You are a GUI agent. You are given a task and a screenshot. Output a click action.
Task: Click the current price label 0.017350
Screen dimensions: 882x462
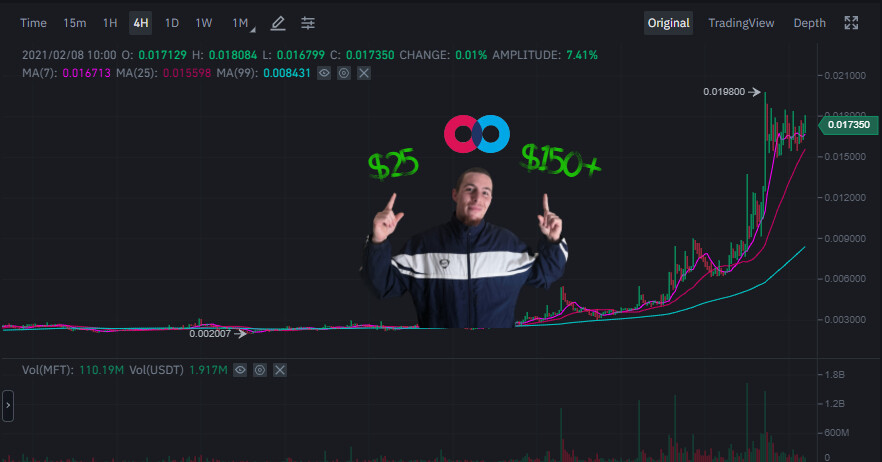point(848,124)
